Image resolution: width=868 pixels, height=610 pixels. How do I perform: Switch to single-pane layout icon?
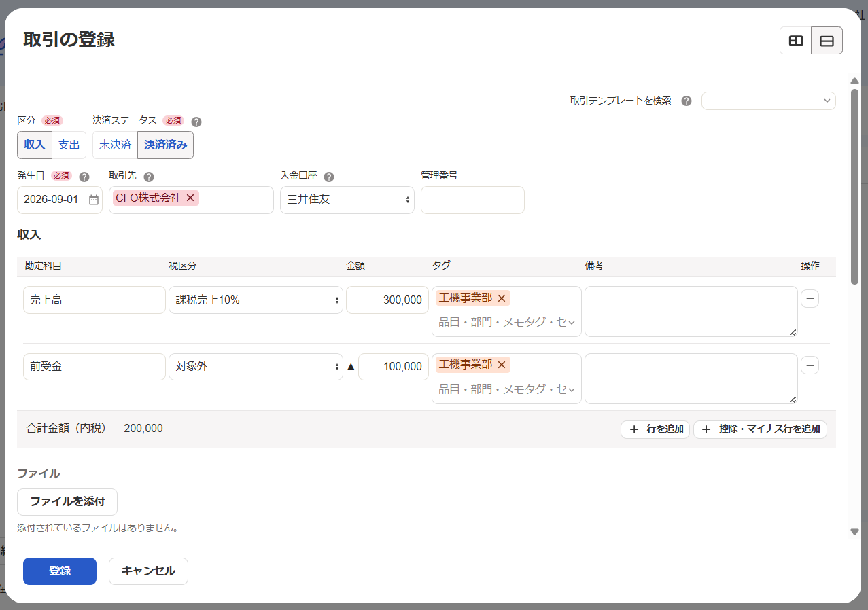pos(827,41)
